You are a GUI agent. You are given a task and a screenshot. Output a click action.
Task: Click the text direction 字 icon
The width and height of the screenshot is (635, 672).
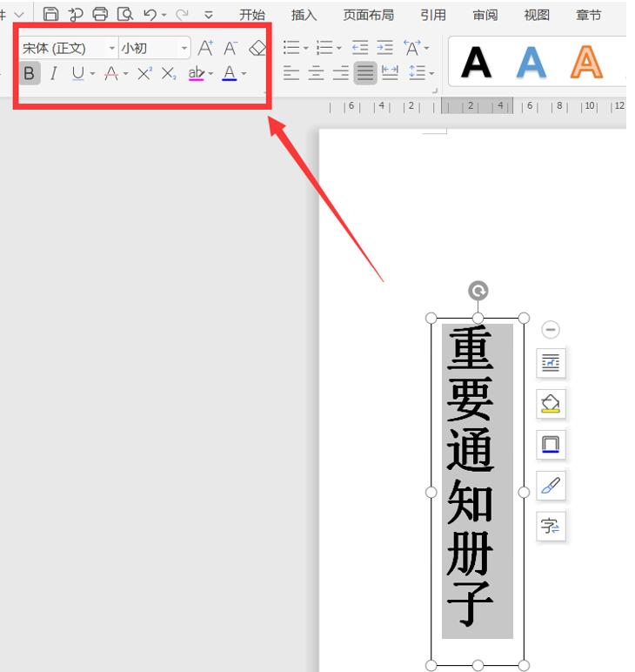[x=551, y=526]
